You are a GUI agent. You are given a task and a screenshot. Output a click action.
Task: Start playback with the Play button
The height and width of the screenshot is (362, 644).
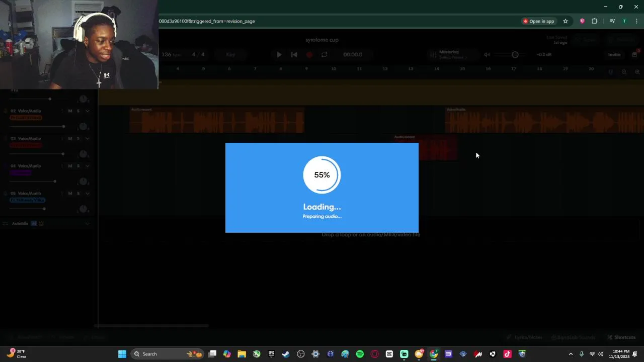tap(279, 55)
